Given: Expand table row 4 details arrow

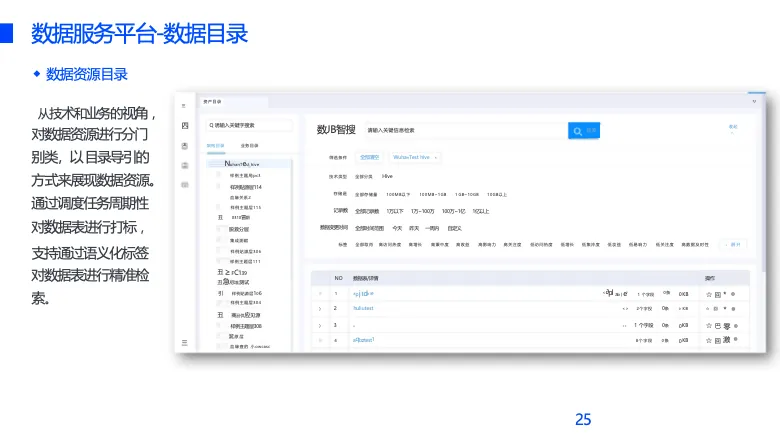Looking at the screenshot, I should click(x=320, y=341).
